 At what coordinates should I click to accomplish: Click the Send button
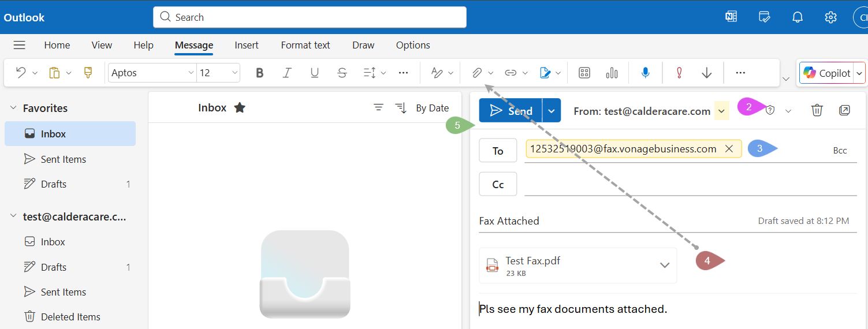pos(511,111)
